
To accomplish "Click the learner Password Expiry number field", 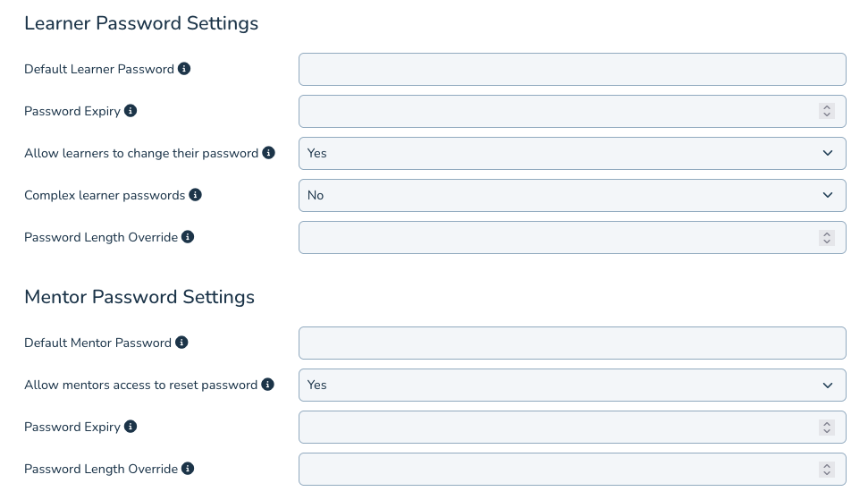I will [x=554, y=111].
